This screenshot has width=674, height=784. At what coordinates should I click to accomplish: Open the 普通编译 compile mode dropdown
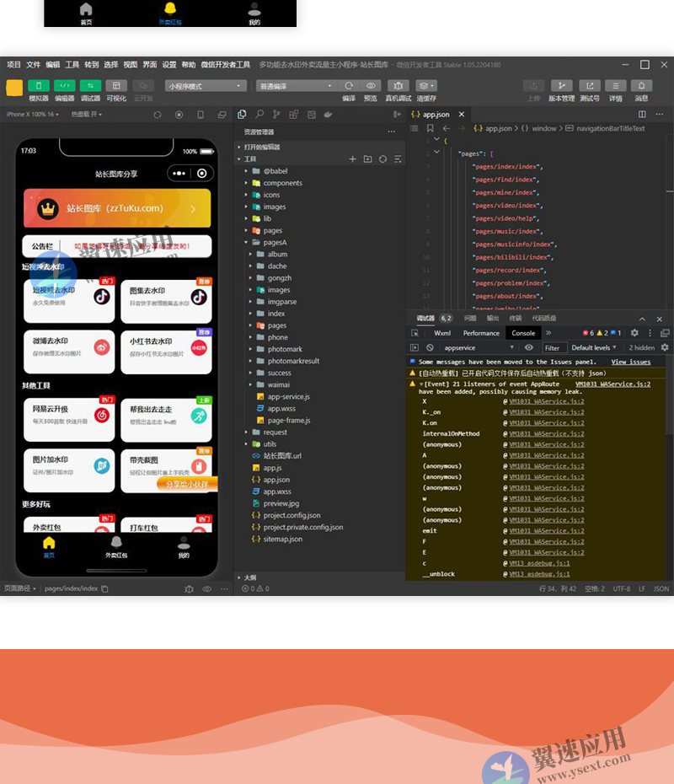click(x=296, y=86)
